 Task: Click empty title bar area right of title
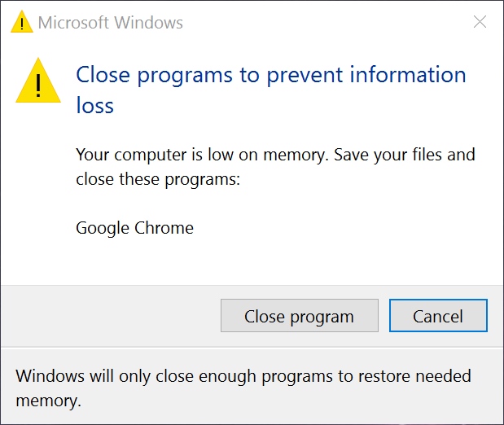[x=326, y=22]
